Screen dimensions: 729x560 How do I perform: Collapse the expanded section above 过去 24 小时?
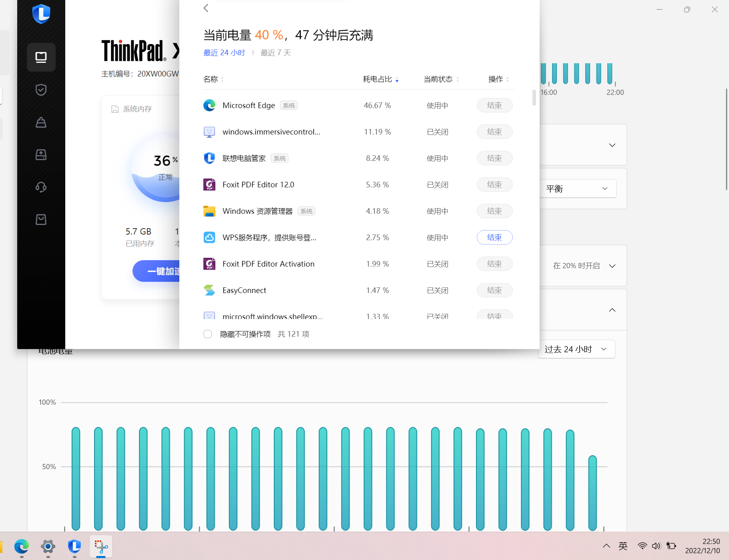[612, 310]
